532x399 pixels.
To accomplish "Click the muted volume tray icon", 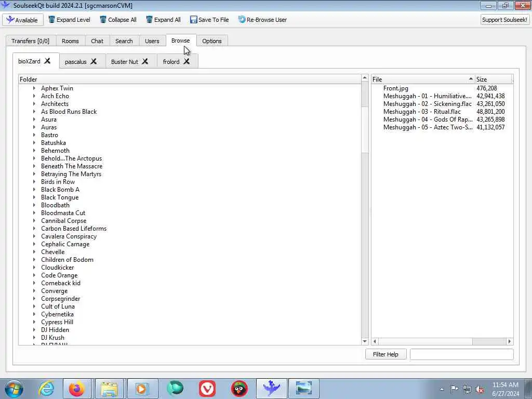I will (x=480, y=390).
